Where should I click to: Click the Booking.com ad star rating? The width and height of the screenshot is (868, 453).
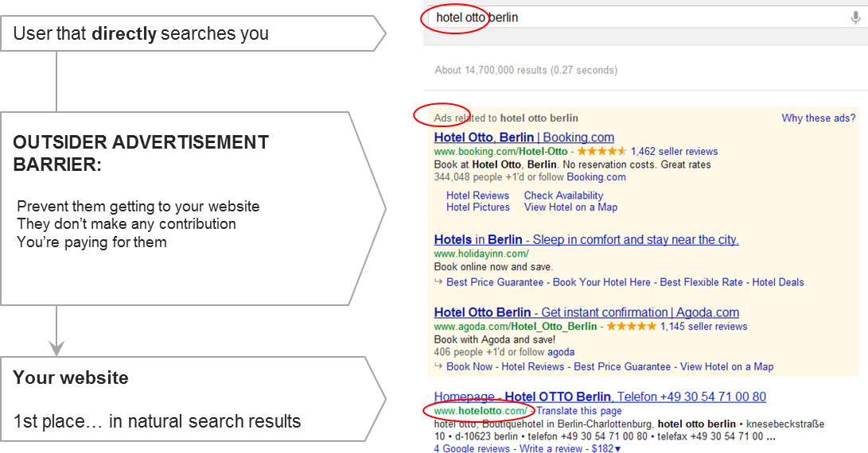pos(601,151)
